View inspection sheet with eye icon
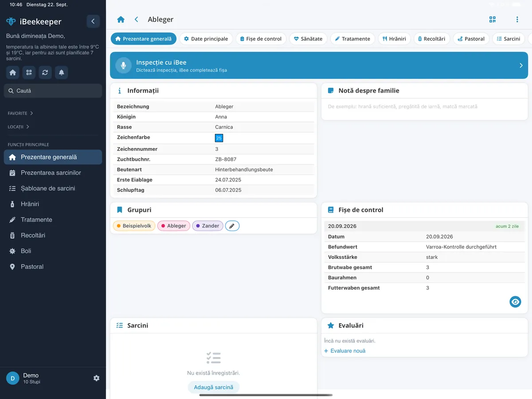Screen dimensions: 532x399 pyautogui.click(x=515, y=302)
